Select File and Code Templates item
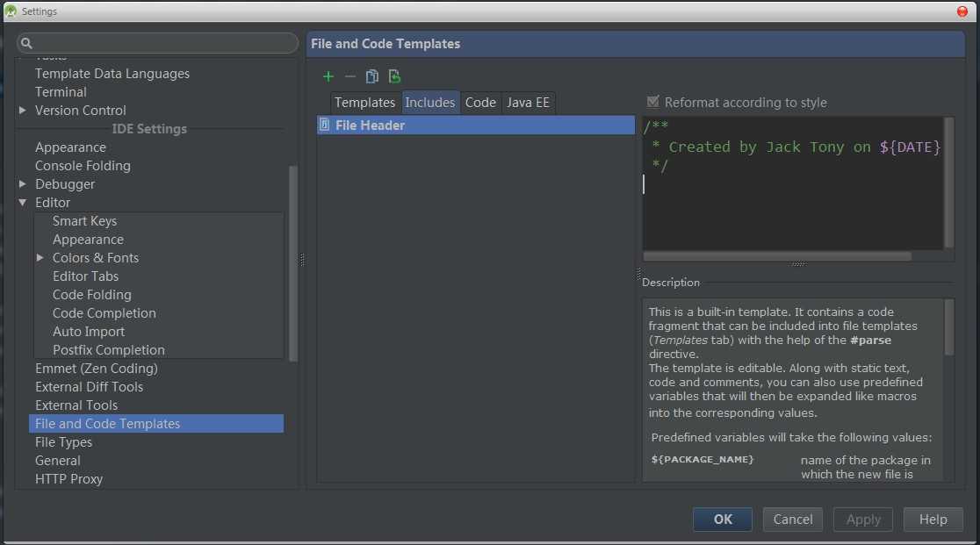This screenshot has width=980, height=545. tap(156, 423)
